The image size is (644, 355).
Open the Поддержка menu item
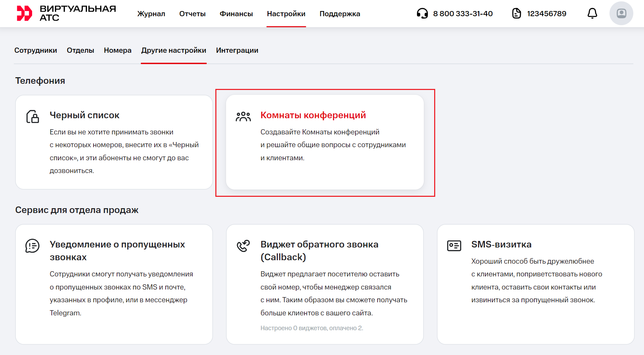340,14
